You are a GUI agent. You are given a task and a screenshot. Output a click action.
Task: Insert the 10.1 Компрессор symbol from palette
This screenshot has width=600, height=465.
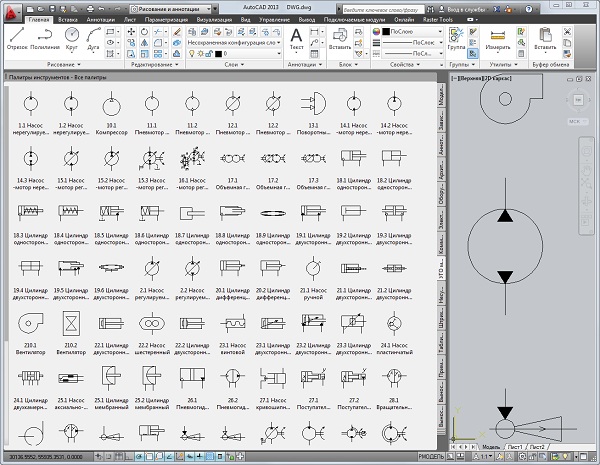(x=112, y=109)
